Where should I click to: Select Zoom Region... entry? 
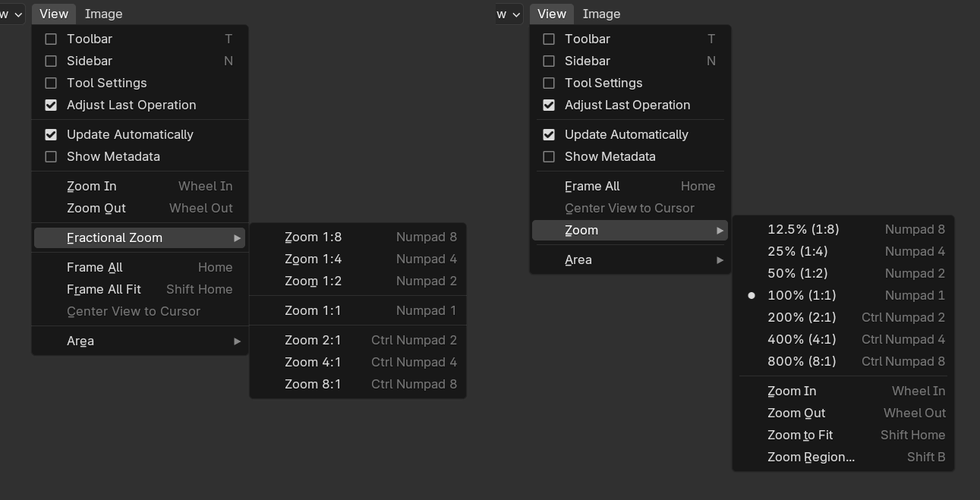[x=843, y=457]
